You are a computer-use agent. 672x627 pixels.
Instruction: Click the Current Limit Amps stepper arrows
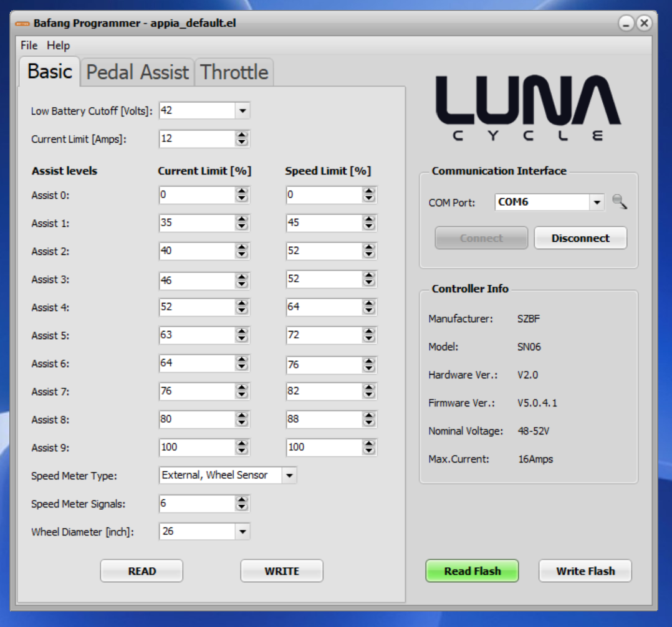pos(242,138)
